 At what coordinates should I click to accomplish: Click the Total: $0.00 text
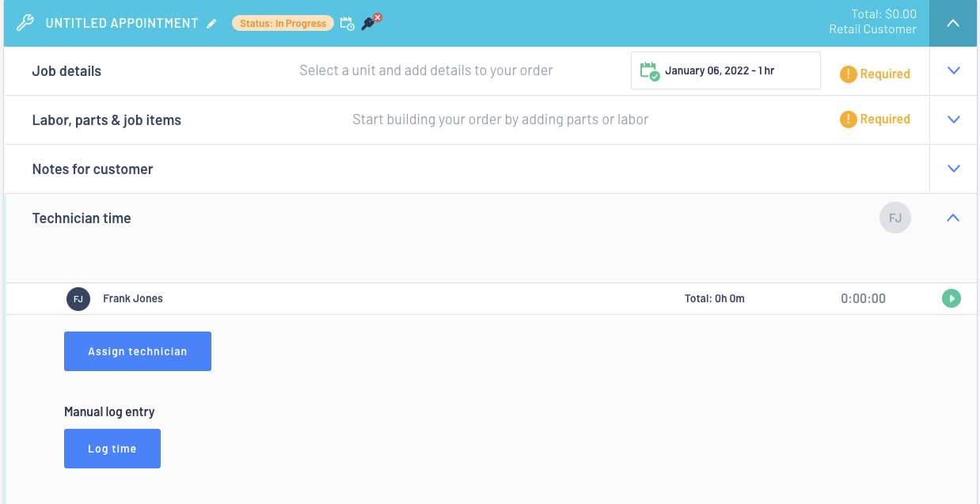point(883,13)
